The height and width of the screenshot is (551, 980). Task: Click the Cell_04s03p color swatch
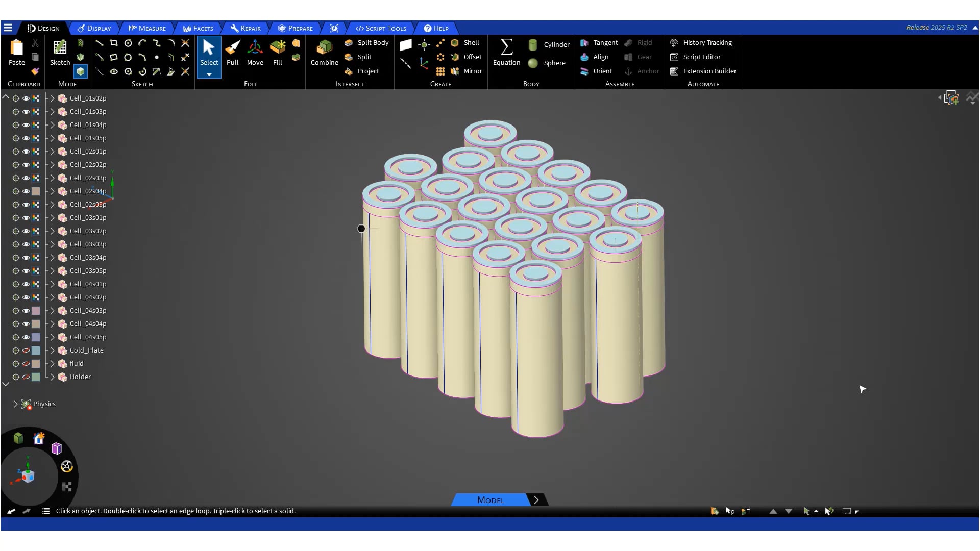[36, 311]
